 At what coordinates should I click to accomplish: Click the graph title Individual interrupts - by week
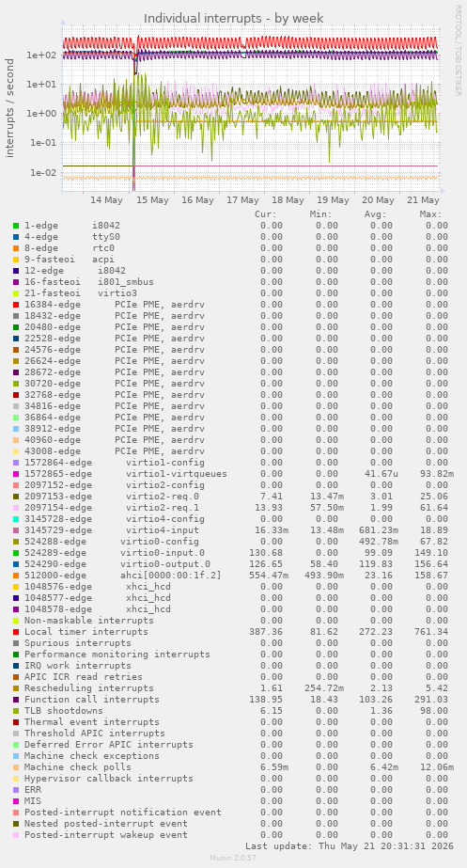click(233, 18)
